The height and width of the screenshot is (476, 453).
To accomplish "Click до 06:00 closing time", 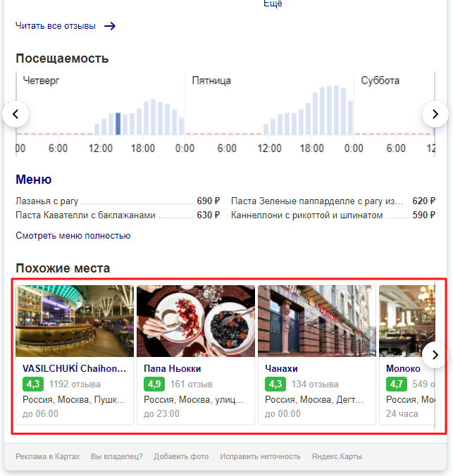I will tap(40, 414).
